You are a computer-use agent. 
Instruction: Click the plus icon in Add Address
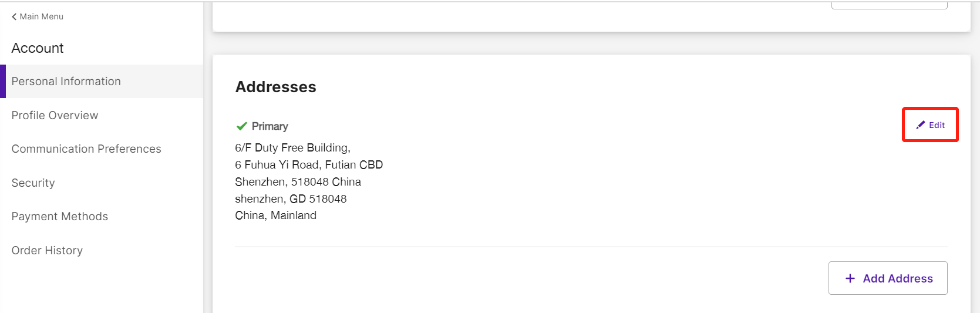click(x=850, y=278)
